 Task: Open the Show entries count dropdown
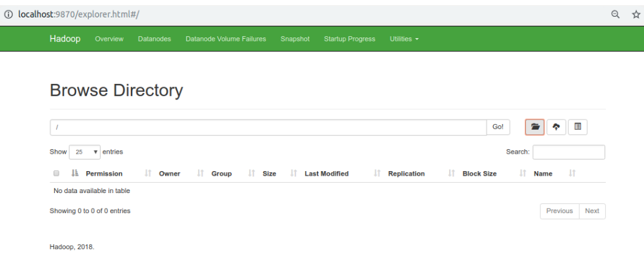coord(85,152)
